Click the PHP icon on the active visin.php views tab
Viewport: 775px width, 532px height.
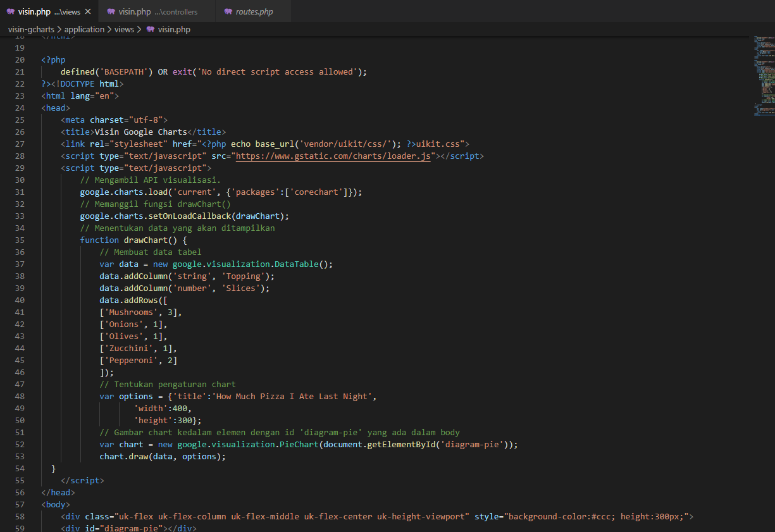(11, 11)
